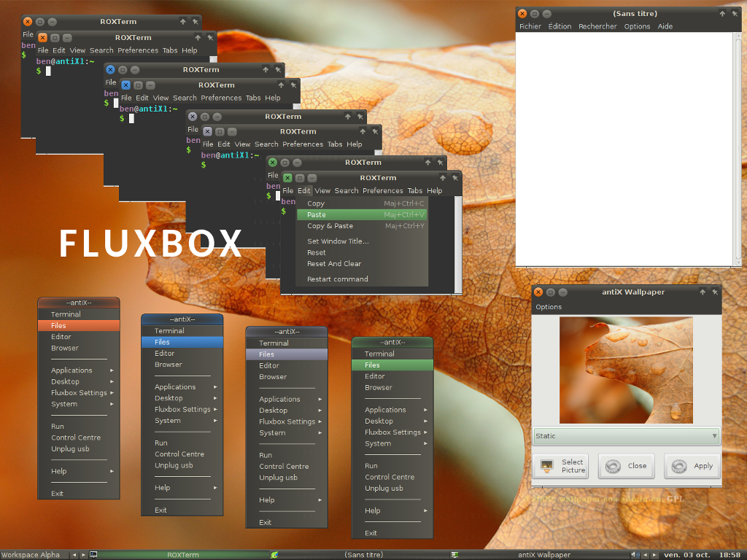Click the leaf wallpaper preview thumbnail

click(626, 370)
